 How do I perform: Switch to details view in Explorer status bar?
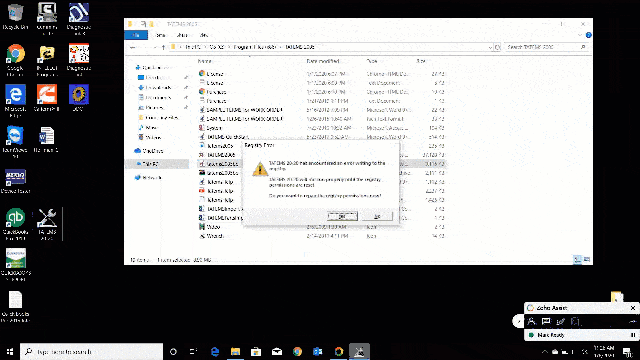[578, 260]
